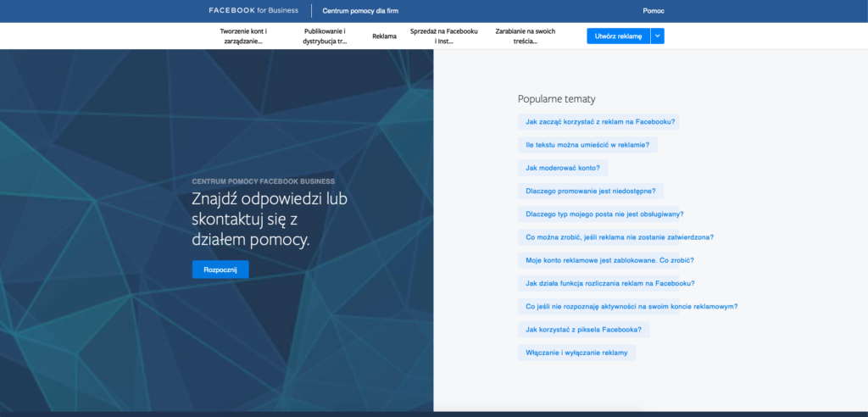Image resolution: width=868 pixels, height=417 pixels.
Task: Open 'Ile tekstu można umieścić w reklamie?'
Action: 588,145
